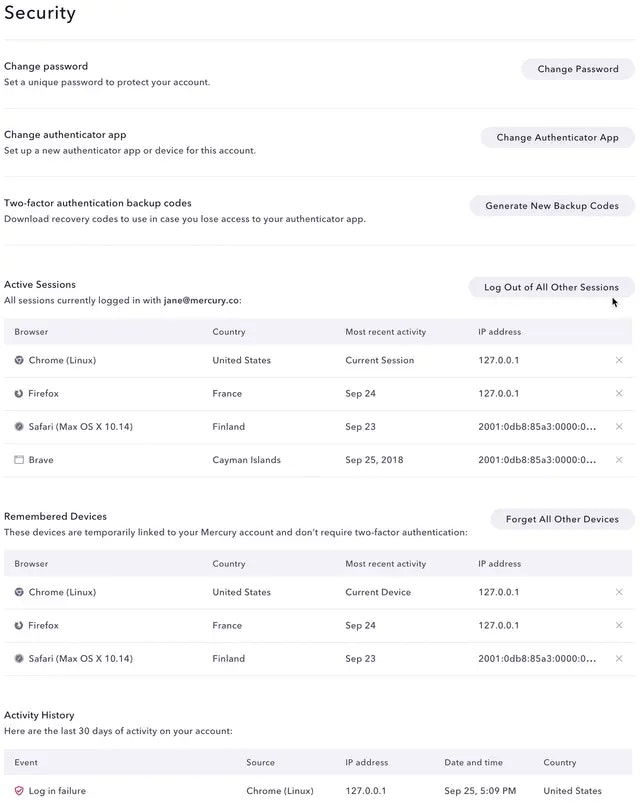The height and width of the screenshot is (804, 640).
Task: Forget the Firefox remembered device
Action: [x=619, y=626]
